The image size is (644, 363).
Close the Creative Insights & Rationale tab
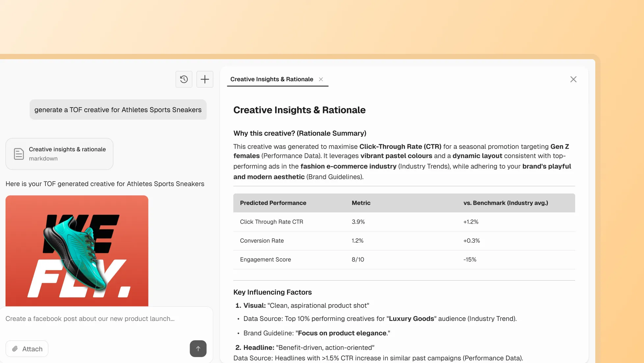321,79
